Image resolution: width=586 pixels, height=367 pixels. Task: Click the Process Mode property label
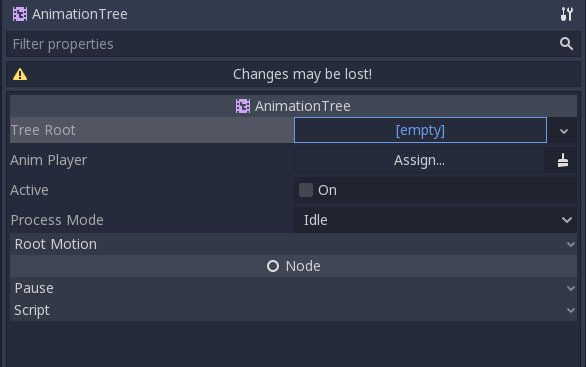coord(57,220)
